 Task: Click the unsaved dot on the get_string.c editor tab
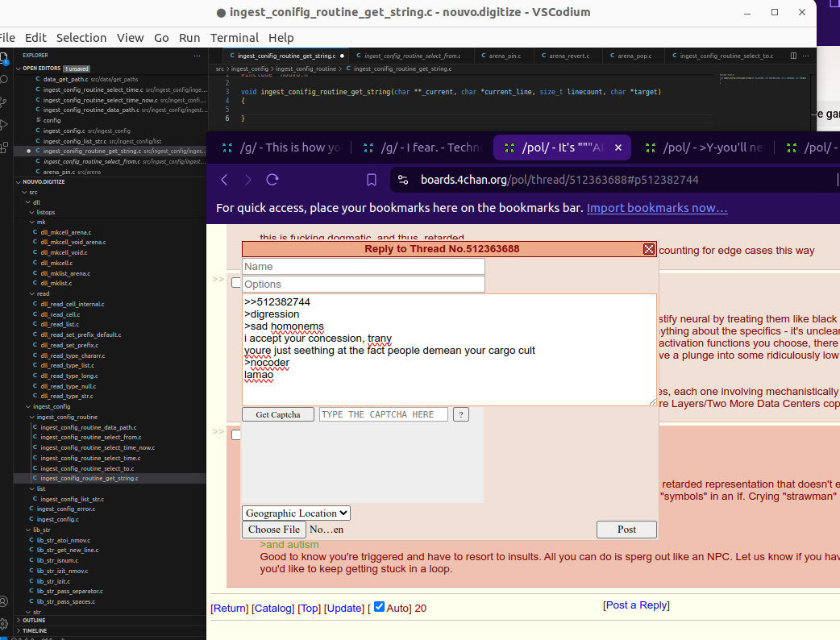342,56
